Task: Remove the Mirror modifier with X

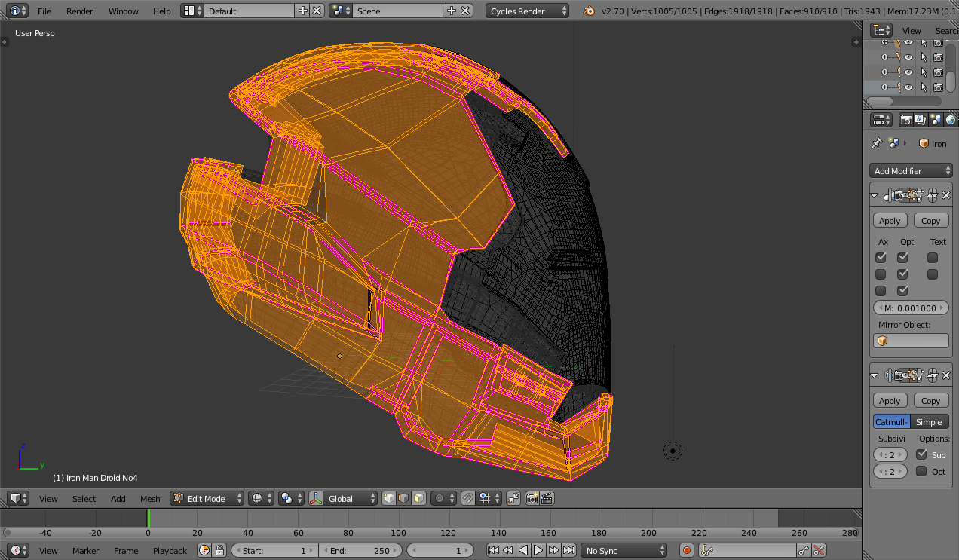Action: point(946,195)
